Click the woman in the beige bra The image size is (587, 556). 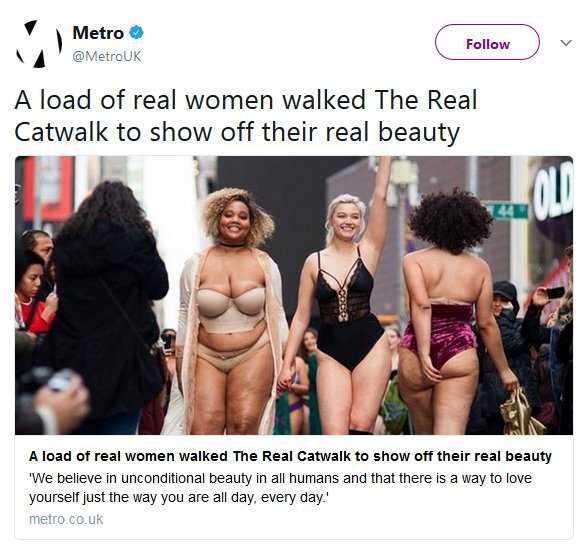[233, 311]
